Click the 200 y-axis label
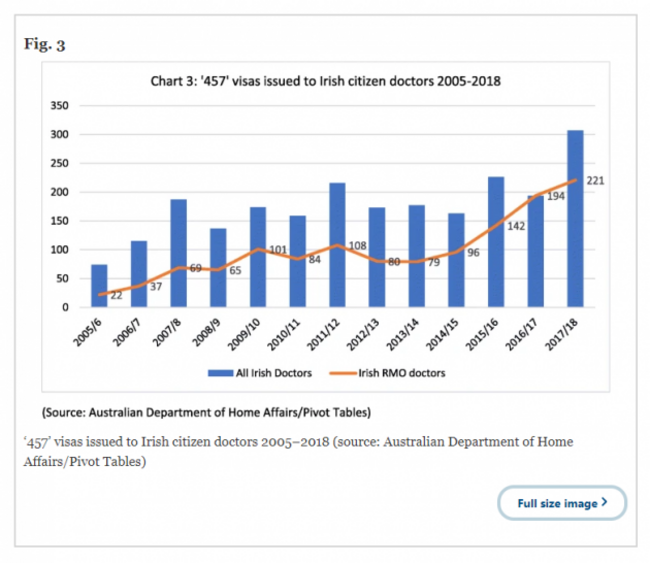 click(x=59, y=192)
